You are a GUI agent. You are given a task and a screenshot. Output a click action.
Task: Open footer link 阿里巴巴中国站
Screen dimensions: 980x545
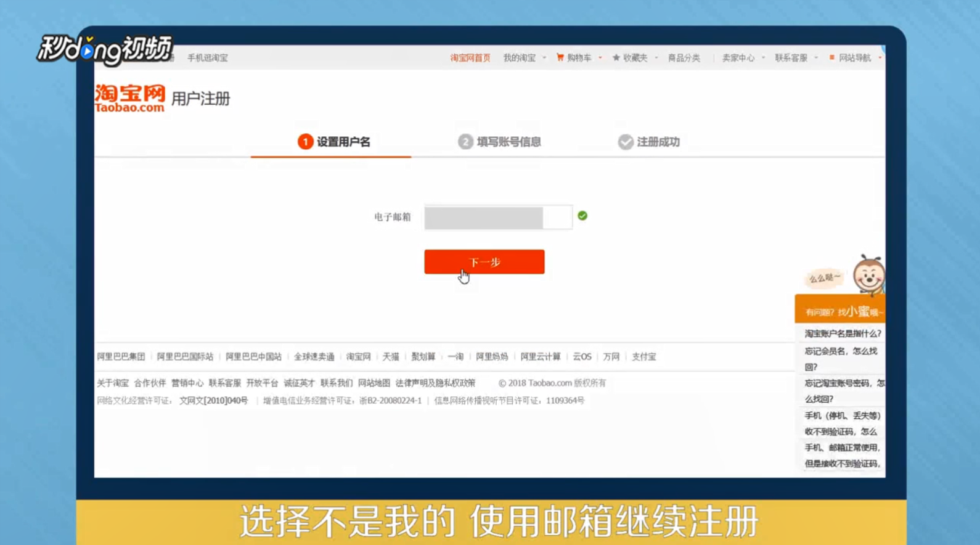253,357
